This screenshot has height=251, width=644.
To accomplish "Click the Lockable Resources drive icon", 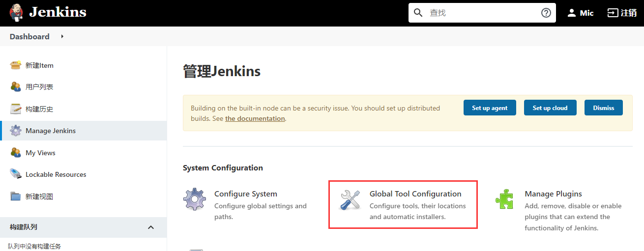I will [16, 174].
